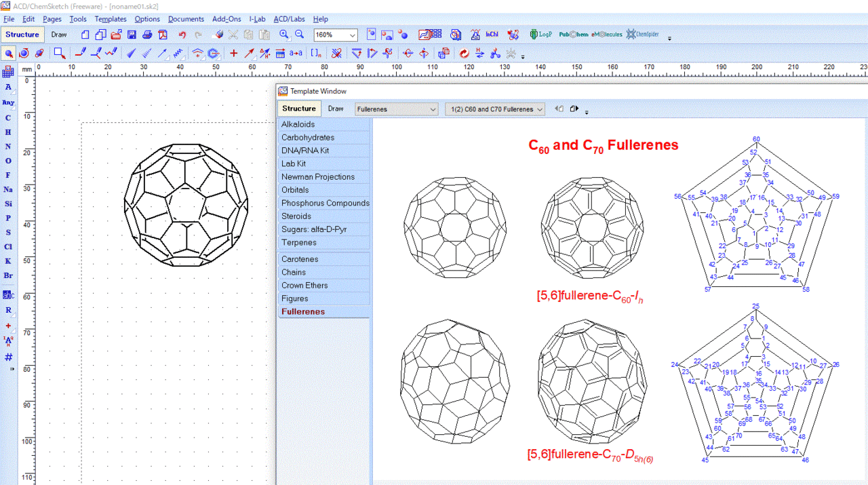
Task: Select the Draw Chains tool
Action: tap(111, 53)
